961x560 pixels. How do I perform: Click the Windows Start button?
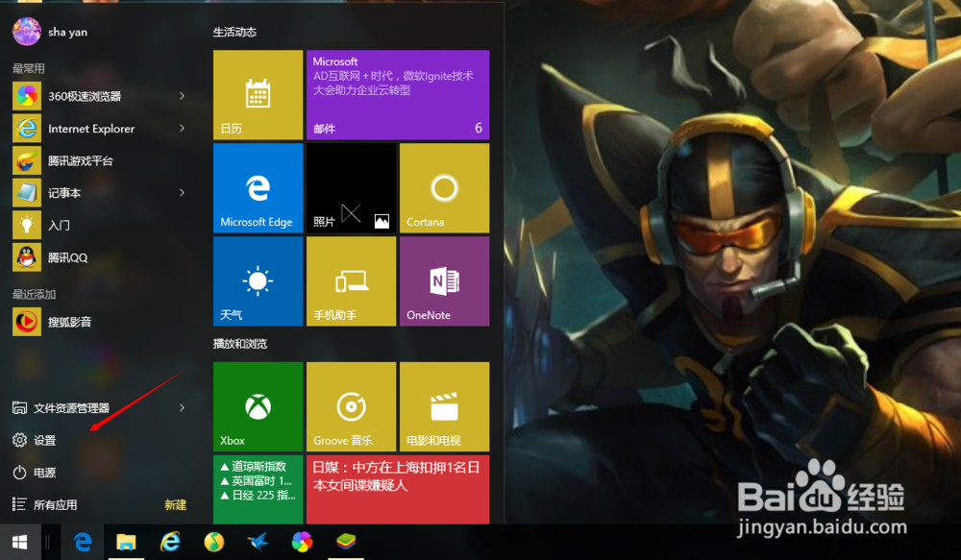pyautogui.click(x=19, y=543)
